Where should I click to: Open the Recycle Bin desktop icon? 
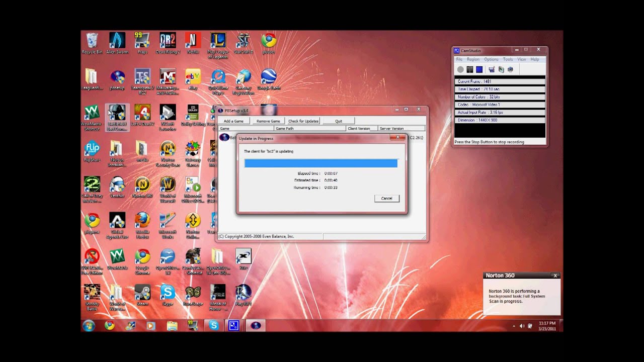tap(92, 43)
